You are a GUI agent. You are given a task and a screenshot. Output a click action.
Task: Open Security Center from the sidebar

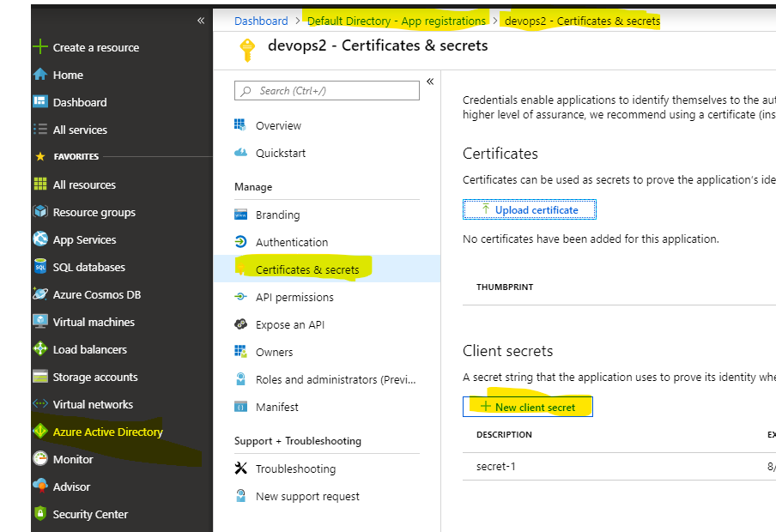[88, 514]
